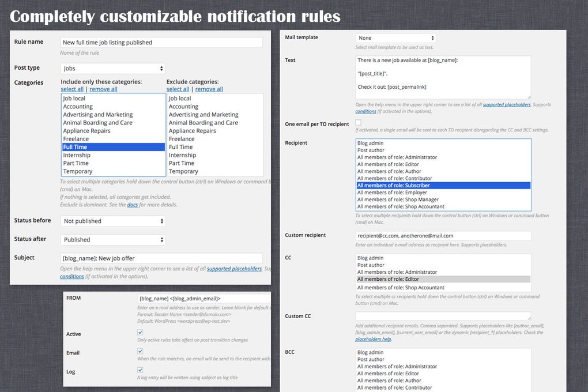Viewport: 588px width, 392px height.
Task: Uncheck the Active checkbox
Action: pyautogui.click(x=139, y=332)
